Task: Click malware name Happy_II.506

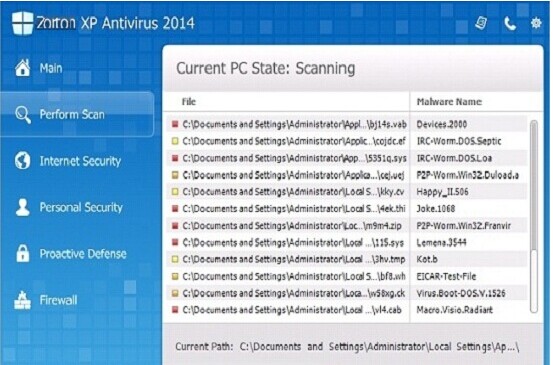Action: pos(442,192)
